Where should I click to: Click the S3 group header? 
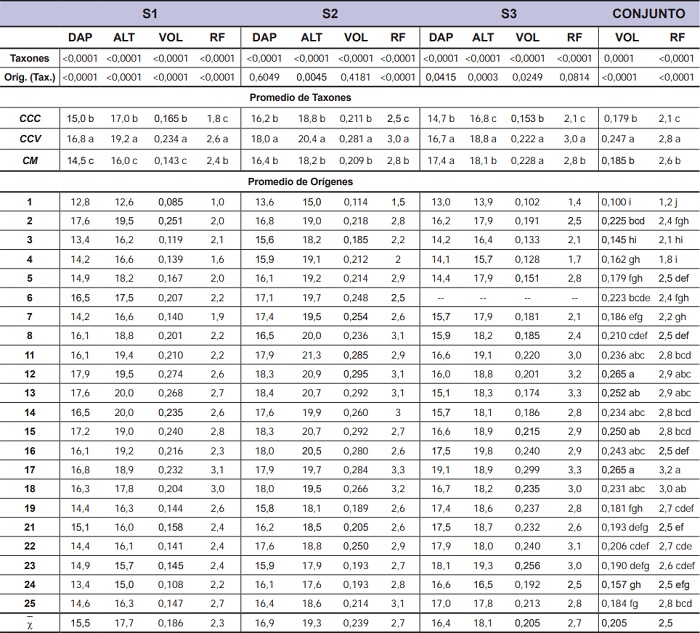click(509, 14)
